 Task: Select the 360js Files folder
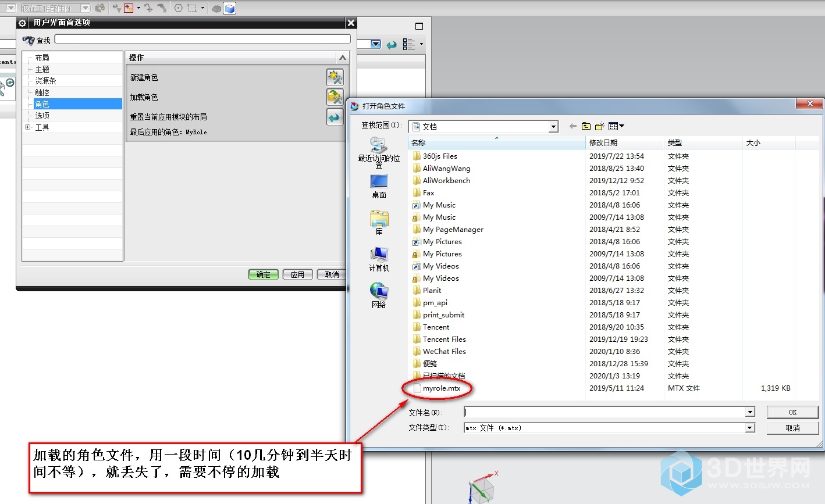[440, 156]
